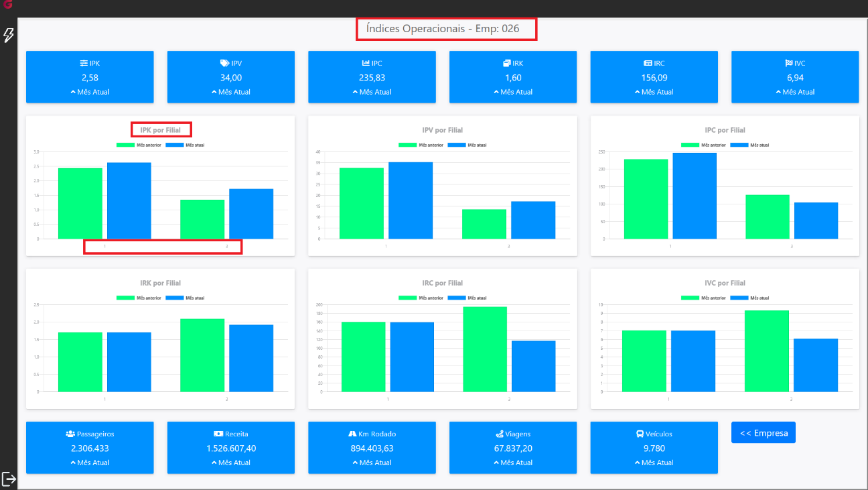Viewport: 868px width, 490px height.
Task: Click the IRC card value 156,09
Action: point(654,78)
